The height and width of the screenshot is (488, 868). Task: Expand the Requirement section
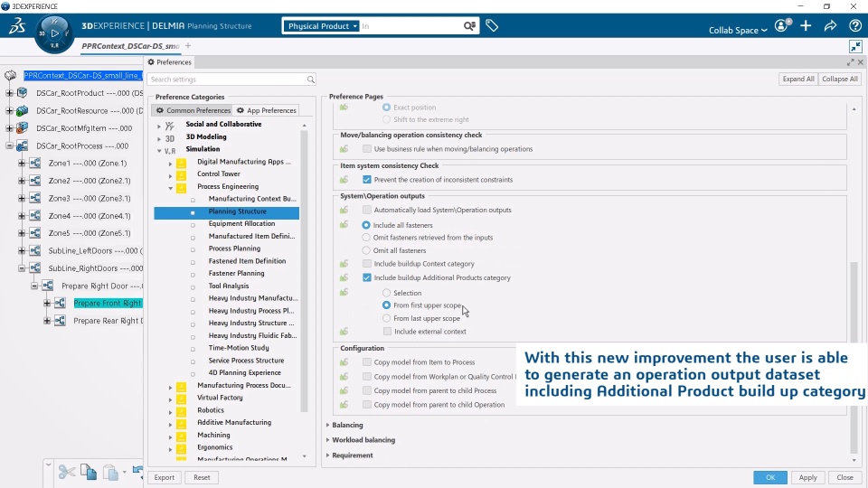pyautogui.click(x=327, y=455)
